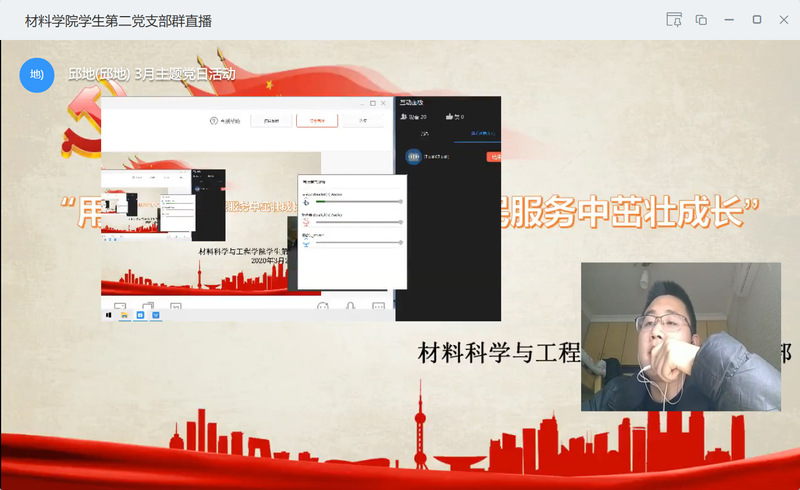
Task: Click the Windows Start icon in shared taskbar
Action: [108, 314]
